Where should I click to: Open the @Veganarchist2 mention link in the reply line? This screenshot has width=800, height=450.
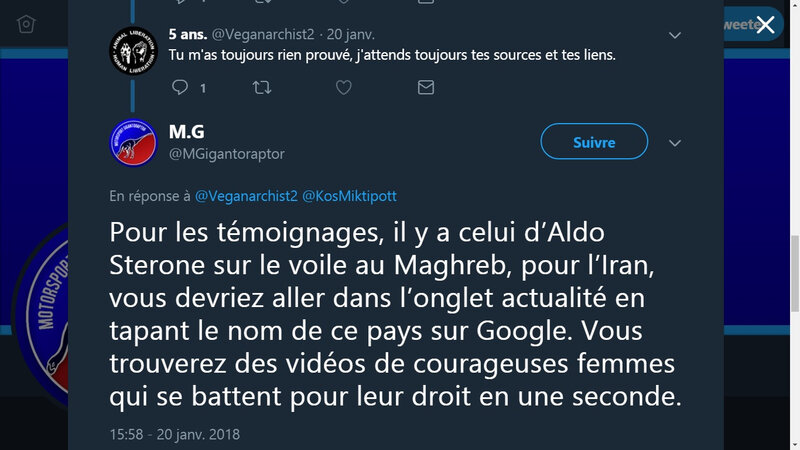246,196
